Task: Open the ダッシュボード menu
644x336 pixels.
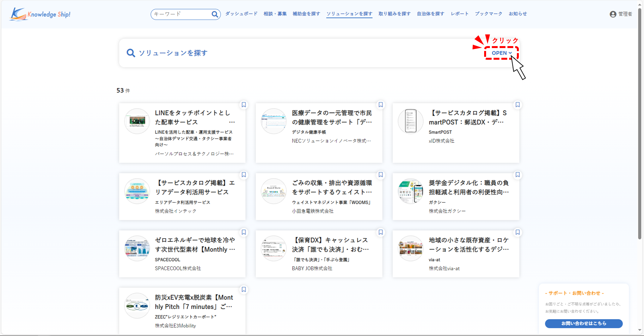Action: (x=241, y=14)
